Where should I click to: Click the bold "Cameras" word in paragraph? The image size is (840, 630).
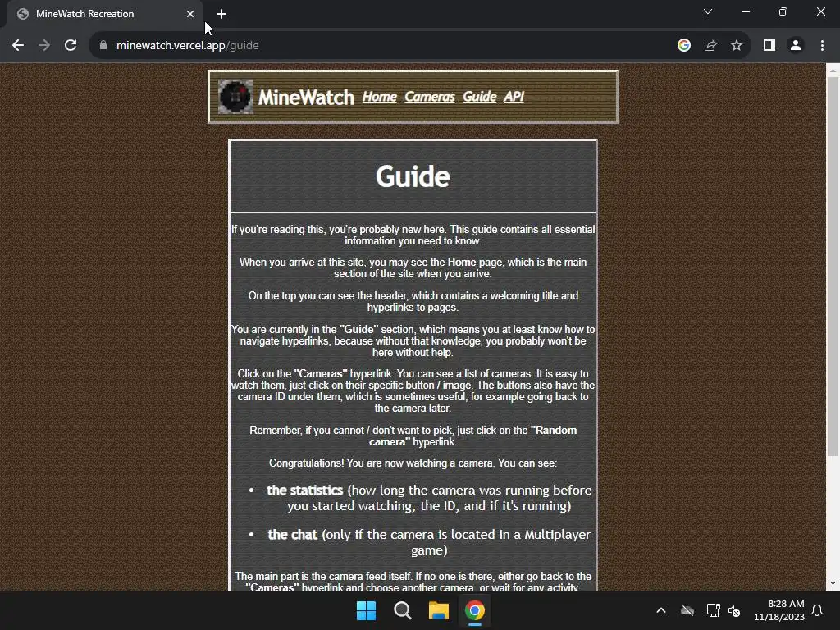tap(321, 373)
